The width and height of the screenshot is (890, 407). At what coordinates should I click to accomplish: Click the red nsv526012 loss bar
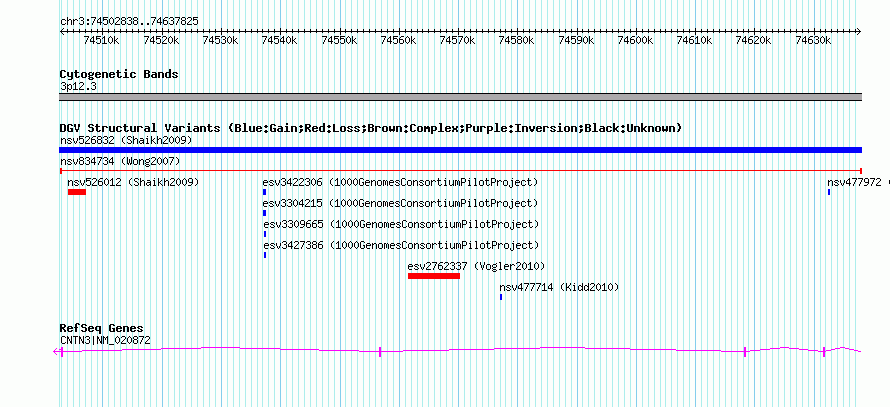click(77, 192)
